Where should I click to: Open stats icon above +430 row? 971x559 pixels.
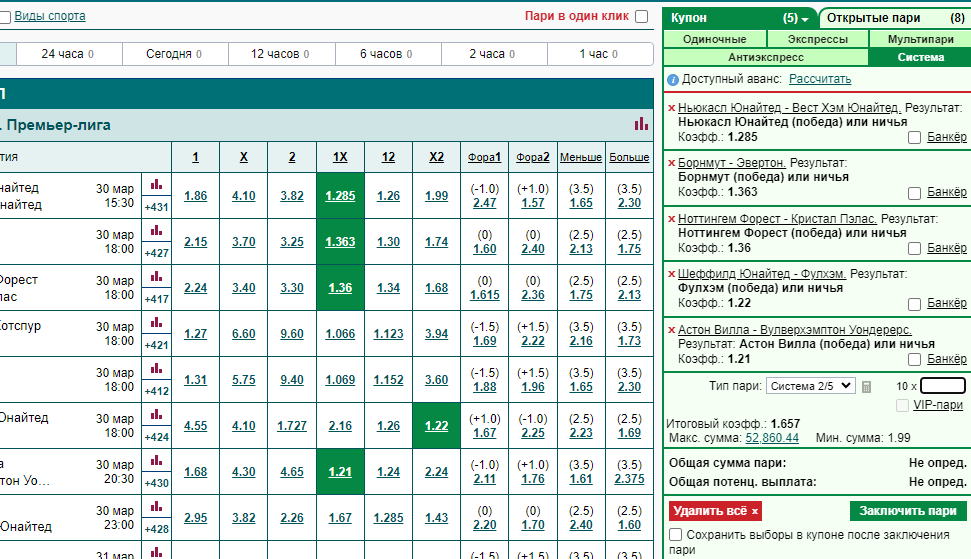tap(157, 461)
